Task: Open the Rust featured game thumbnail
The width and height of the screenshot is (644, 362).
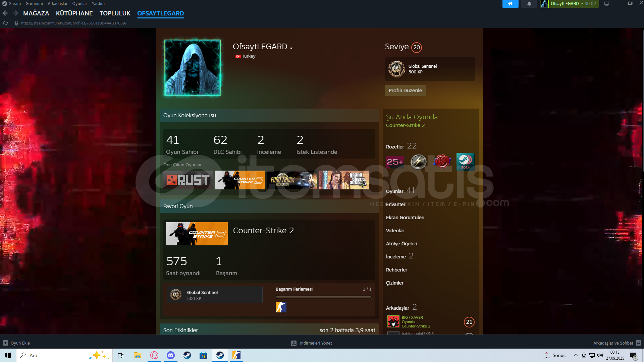Action: [x=188, y=180]
